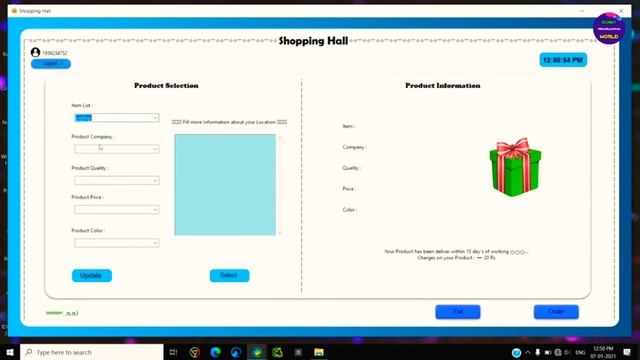
Task: Click the taskbar clock showing 12:50 PM
Action: coord(603,352)
